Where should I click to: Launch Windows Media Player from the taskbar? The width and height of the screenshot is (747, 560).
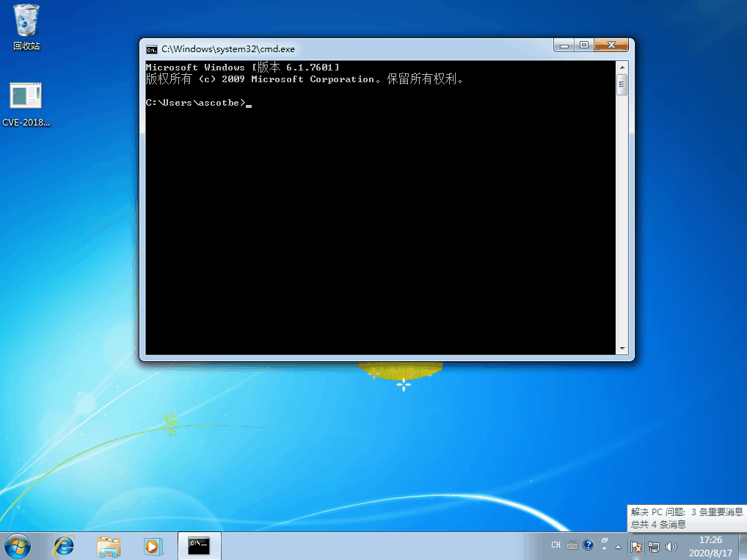[152, 546]
